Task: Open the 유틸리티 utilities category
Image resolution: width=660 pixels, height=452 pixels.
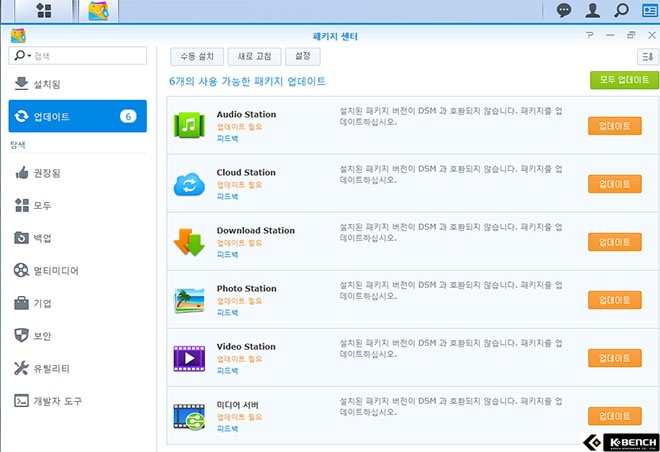Action: point(77,368)
